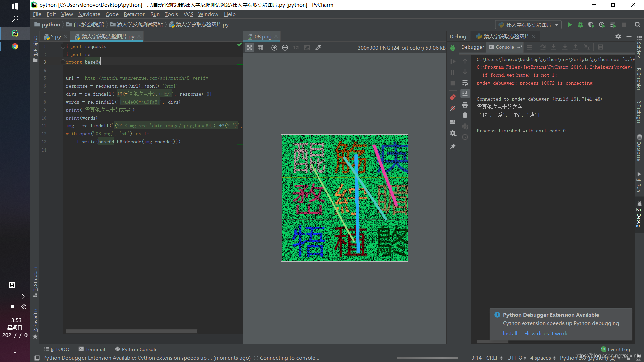Toggle chessboard transparency in image viewer
This screenshot has width=644, height=362.
click(250, 48)
